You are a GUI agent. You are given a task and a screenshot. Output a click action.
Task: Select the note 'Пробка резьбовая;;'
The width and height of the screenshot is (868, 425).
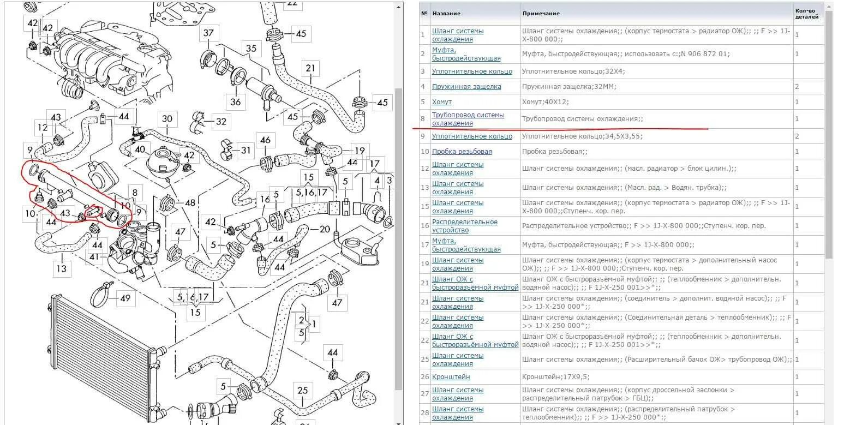555,152
